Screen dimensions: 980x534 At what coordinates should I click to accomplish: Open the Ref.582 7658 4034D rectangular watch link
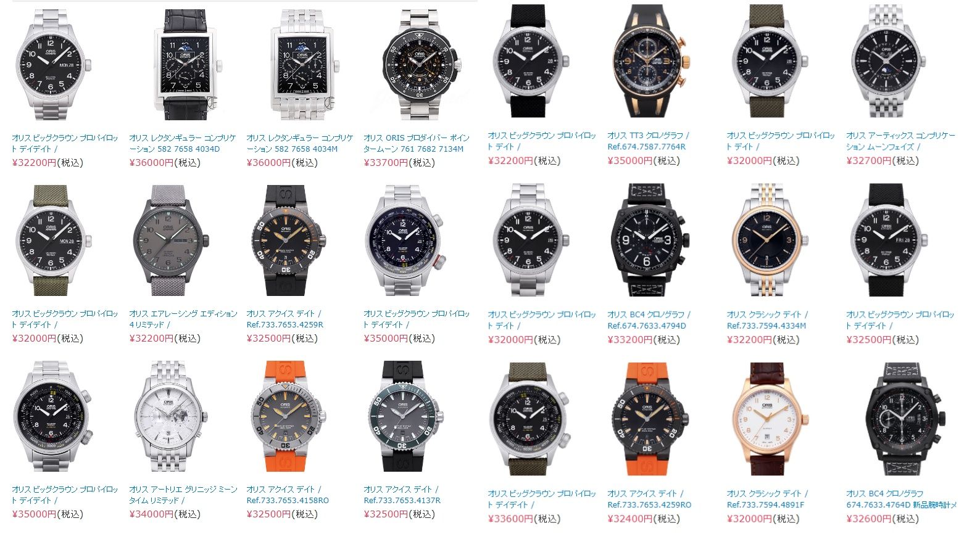coord(183,143)
